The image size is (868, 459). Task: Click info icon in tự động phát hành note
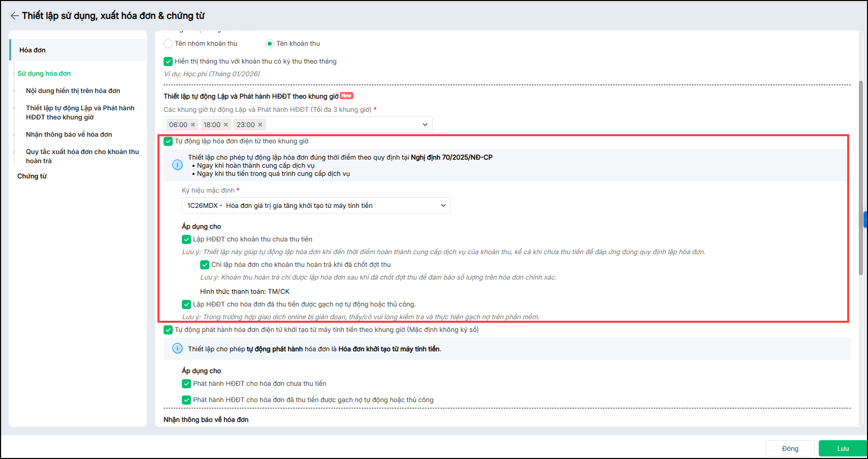pyautogui.click(x=177, y=349)
